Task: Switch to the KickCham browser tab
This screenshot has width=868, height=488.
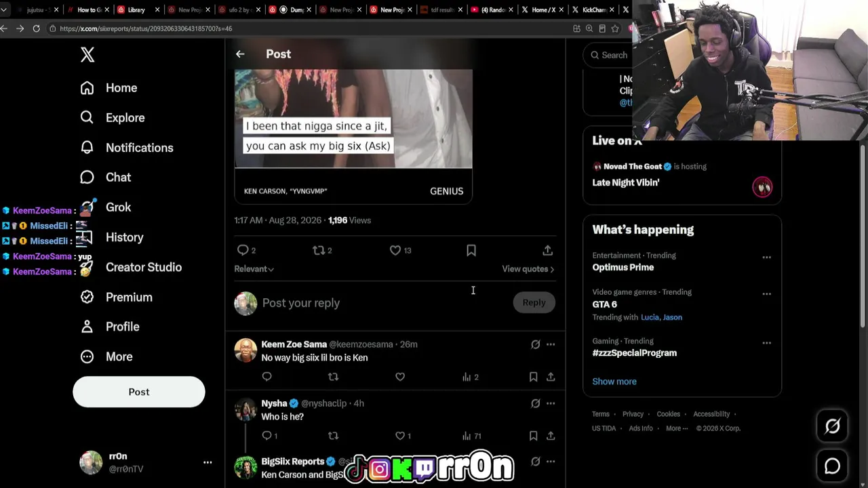Action: point(594,10)
